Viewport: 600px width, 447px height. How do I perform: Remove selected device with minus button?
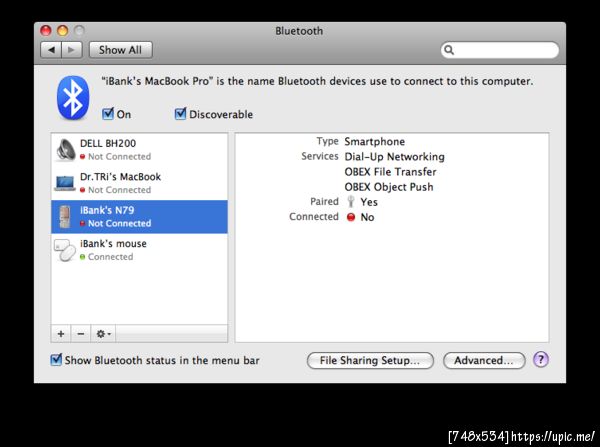pyautogui.click(x=81, y=334)
